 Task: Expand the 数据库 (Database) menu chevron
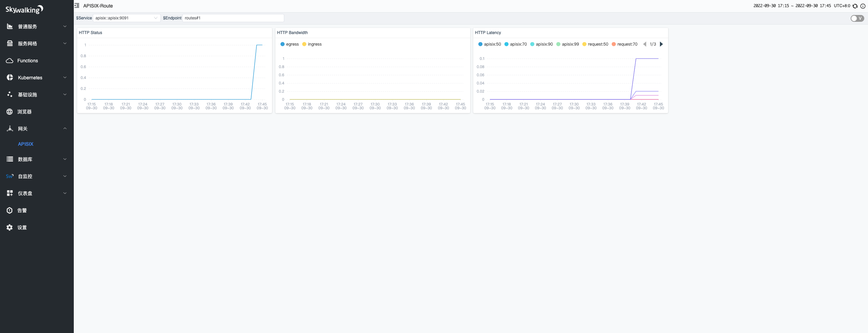pyautogui.click(x=65, y=159)
